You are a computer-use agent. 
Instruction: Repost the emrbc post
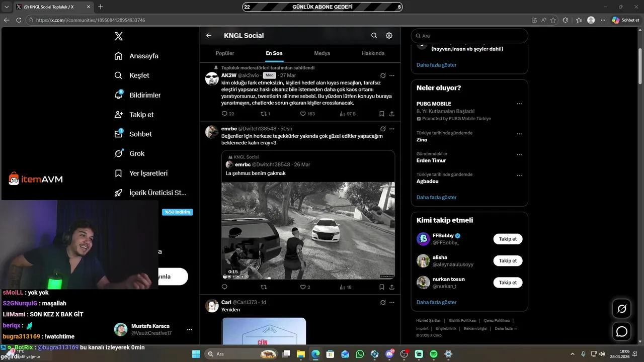[263, 287]
